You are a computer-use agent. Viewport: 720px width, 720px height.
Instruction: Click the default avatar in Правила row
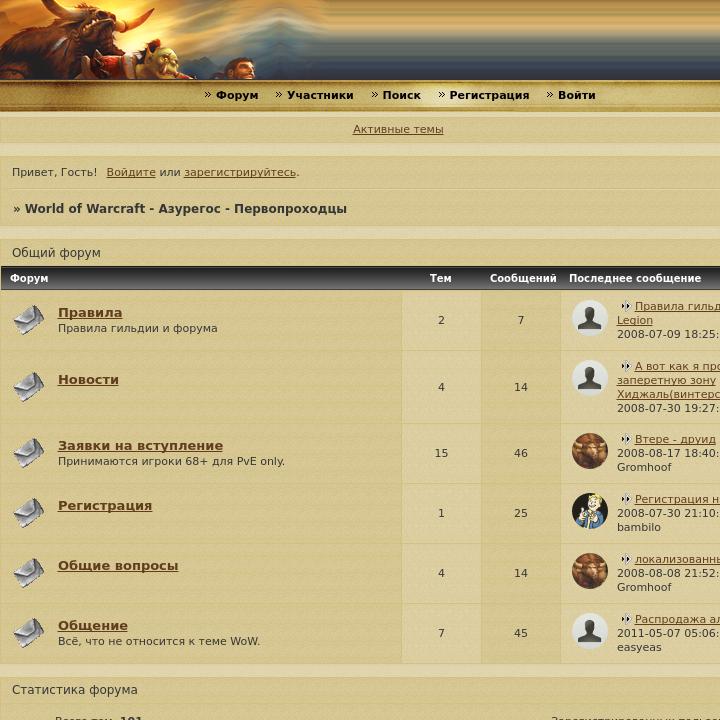point(590,318)
